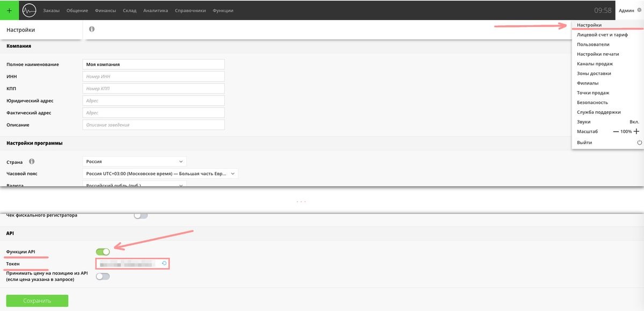Expand the Часовой пояс dropdown
This screenshot has height=311, width=644.
[160, 173]
